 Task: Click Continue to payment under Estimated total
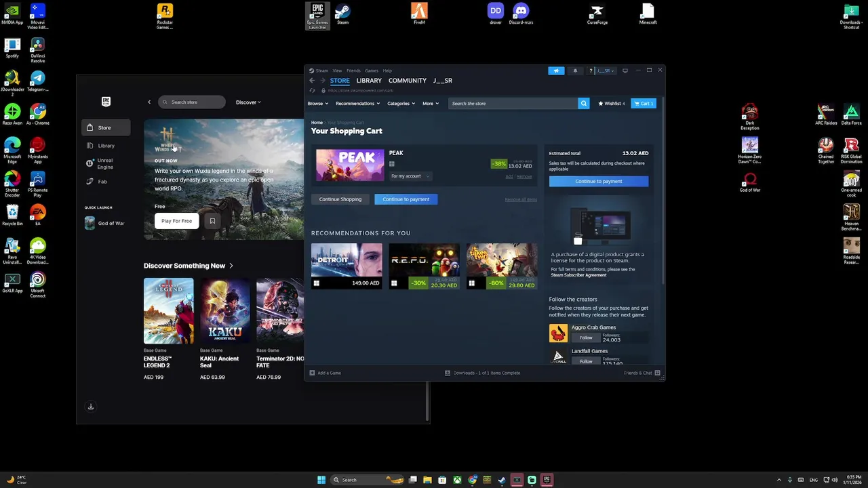[599, 181]
